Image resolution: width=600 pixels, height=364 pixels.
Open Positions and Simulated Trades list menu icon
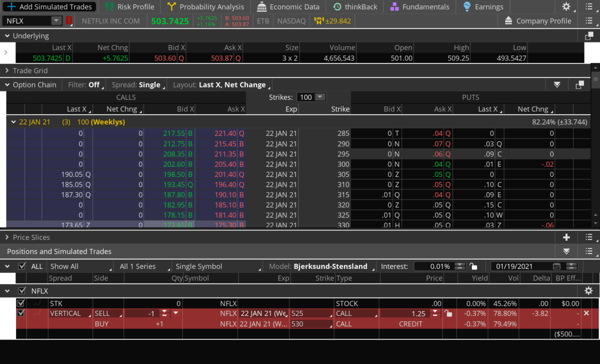588,251
